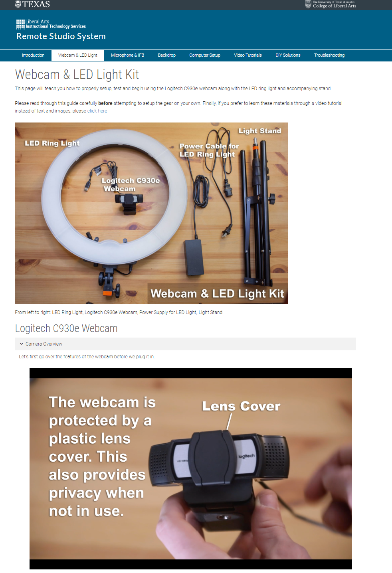392x573 pixels.
Task: Click the Instructional Technology Services text
Action: pyautogui.click(x=56, y=26)
